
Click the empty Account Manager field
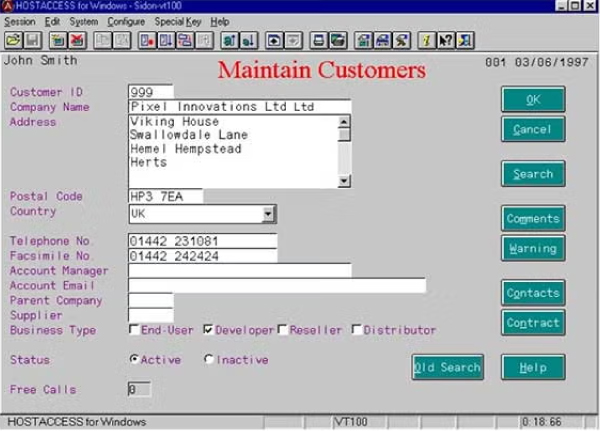coord(240,271)
